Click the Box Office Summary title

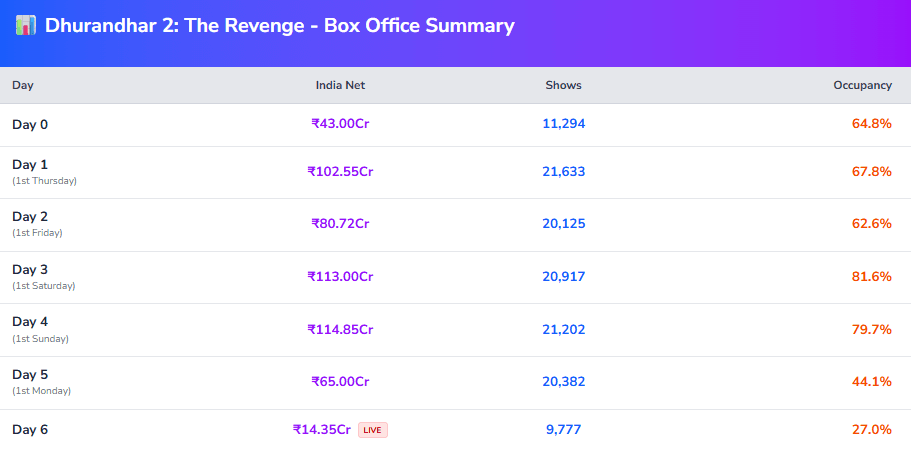[280, 26]
